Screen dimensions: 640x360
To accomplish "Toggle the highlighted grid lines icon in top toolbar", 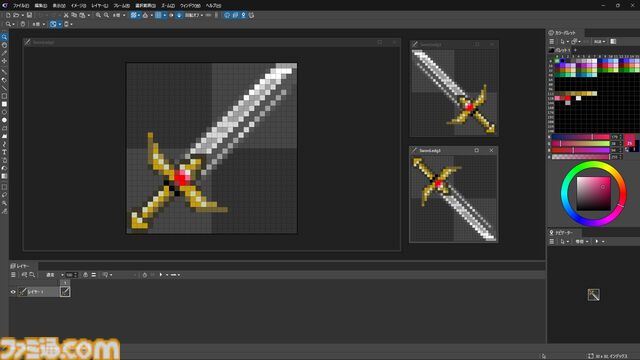I will [158, 15].
